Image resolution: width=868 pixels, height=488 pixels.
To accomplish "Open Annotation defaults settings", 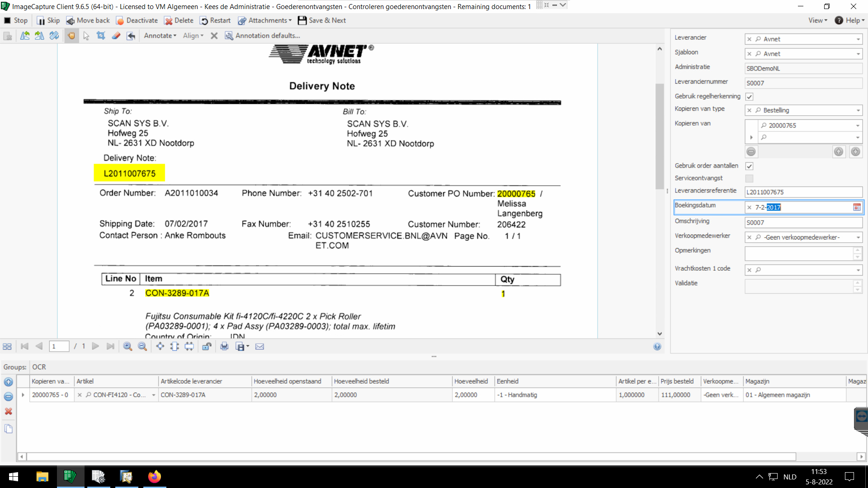I will pyautogui.click(x=262, y=36).
